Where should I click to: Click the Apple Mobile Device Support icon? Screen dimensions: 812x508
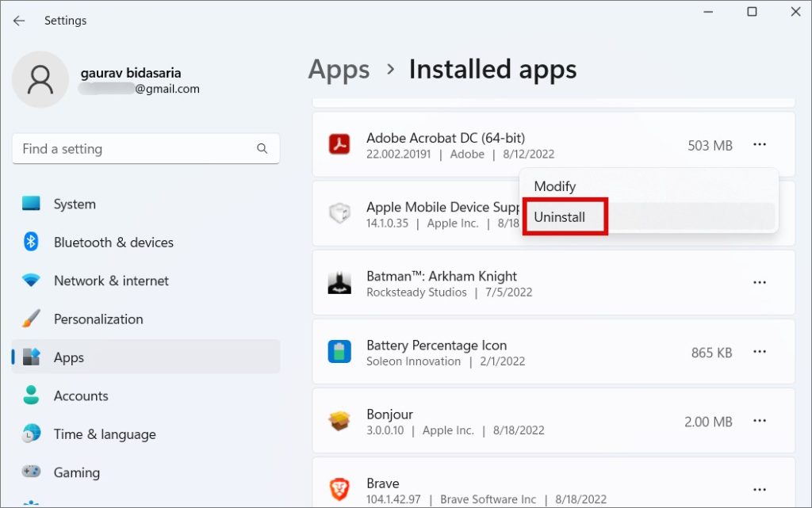[339, 213]
